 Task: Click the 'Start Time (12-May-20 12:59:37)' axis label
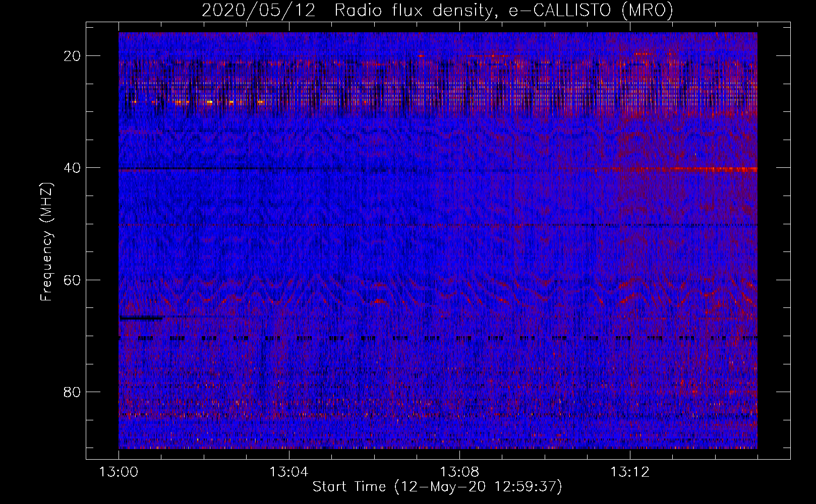coord(437,487)
